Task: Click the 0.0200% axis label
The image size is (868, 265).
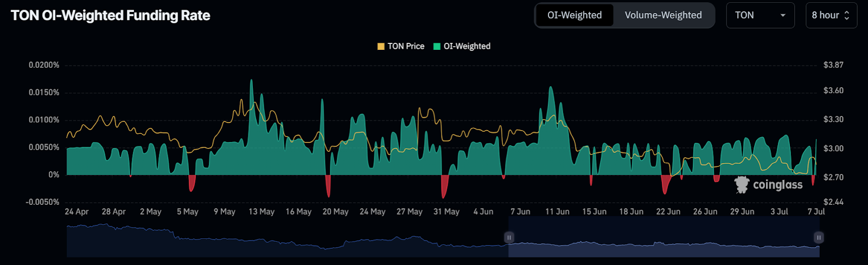Action: (44, 65)
